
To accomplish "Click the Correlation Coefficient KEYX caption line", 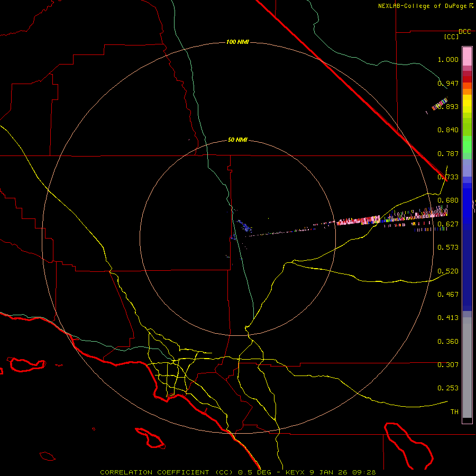I will point(238,472).
